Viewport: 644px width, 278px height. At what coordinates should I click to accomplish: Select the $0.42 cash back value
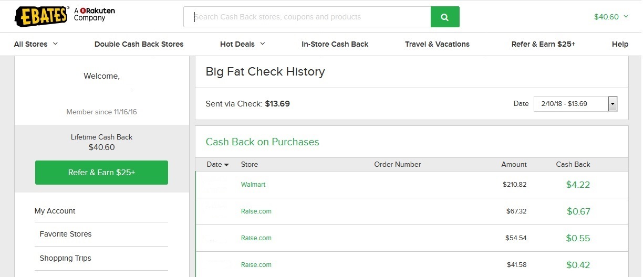click(x=578, y=265)
